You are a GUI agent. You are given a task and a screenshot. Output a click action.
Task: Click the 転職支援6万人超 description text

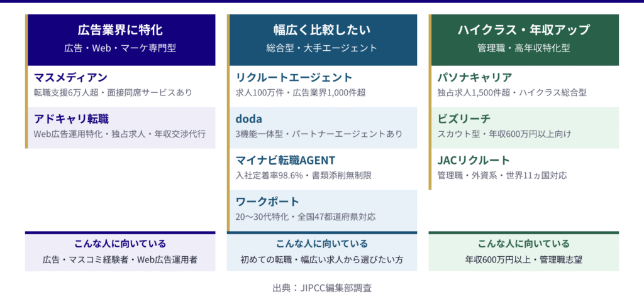click(113, 92)
